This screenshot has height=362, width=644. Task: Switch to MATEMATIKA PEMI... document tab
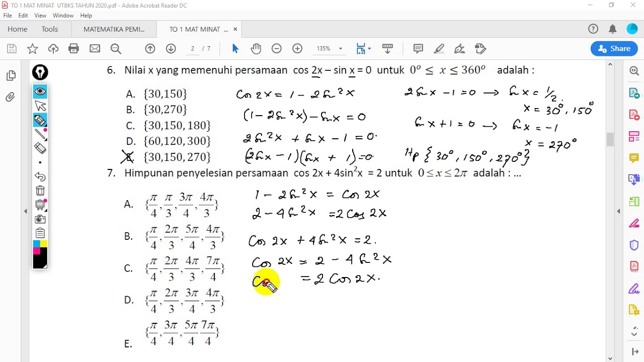(114, 29)
